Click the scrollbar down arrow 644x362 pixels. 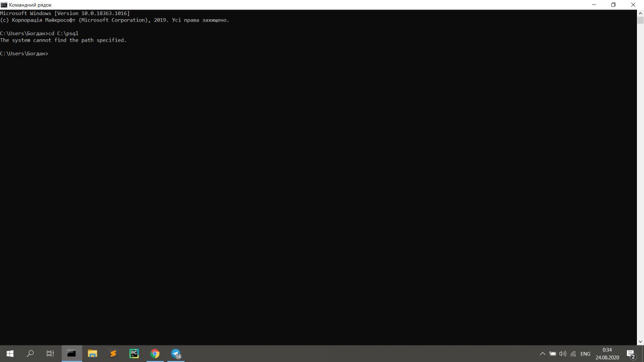[640, 342]
